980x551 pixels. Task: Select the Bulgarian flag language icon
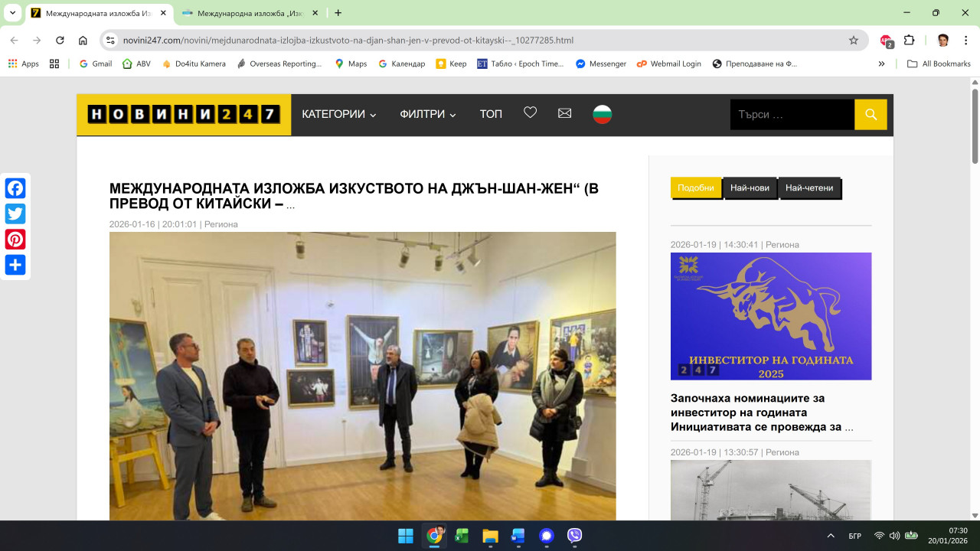603,114
